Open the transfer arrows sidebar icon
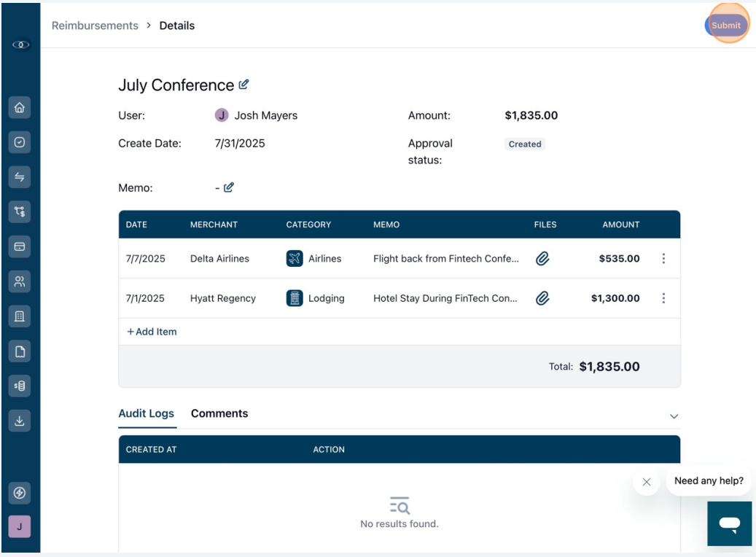Viewport: 756px width, 557px height. [x=19, y=177]
